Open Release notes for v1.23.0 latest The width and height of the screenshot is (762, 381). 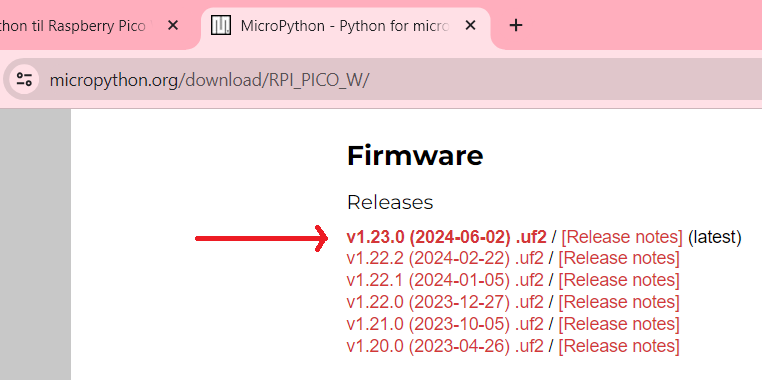click(622, 237)
